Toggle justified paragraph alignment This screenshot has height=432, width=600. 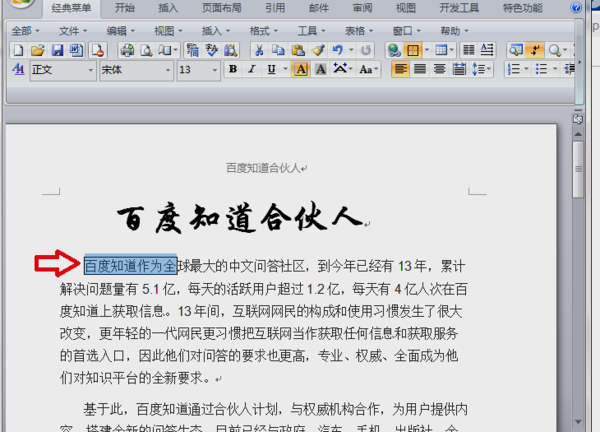tap(420, 69)
